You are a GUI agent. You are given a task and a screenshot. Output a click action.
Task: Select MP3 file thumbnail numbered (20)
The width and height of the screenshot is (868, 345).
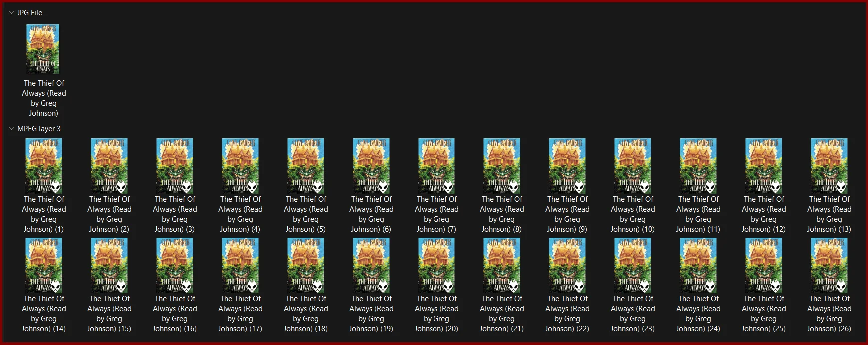(436, 266)
